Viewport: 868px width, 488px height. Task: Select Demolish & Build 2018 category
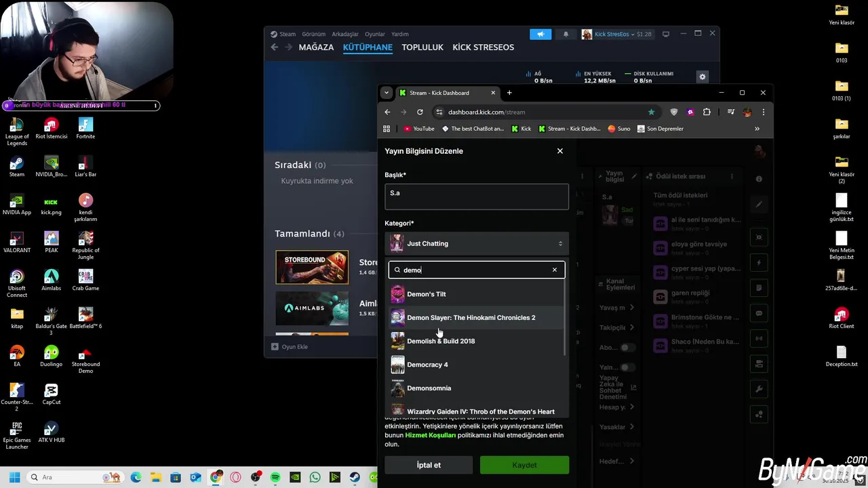(476, 341)
